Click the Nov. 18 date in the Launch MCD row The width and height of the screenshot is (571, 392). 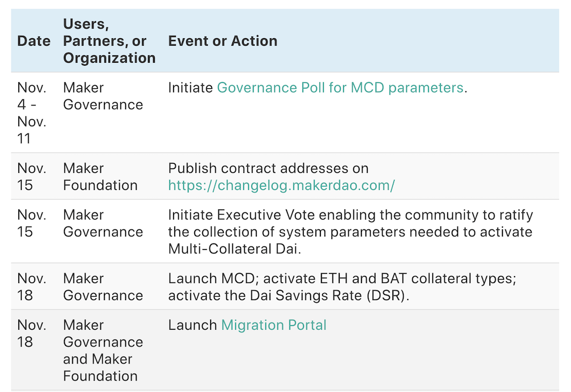32,286
